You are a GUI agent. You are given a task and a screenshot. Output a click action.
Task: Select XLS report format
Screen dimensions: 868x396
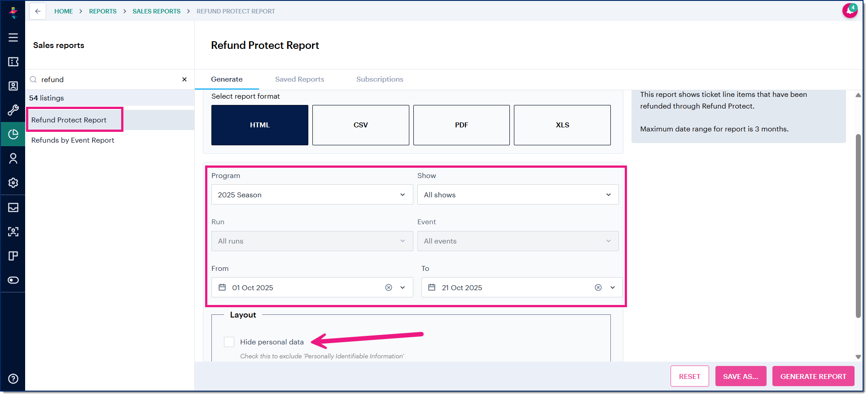562,125
